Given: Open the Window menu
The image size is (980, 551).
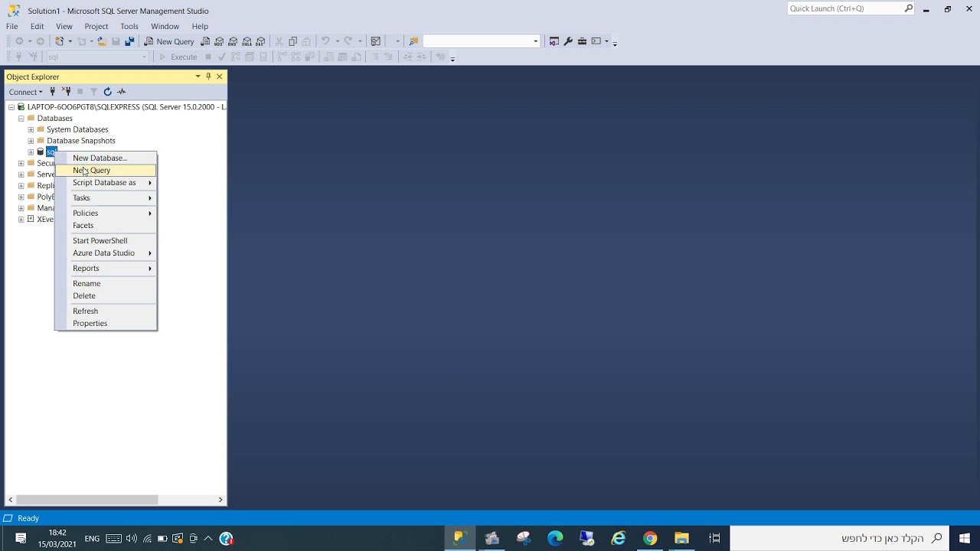Looking at the screenshot, I should pos(165,26).
